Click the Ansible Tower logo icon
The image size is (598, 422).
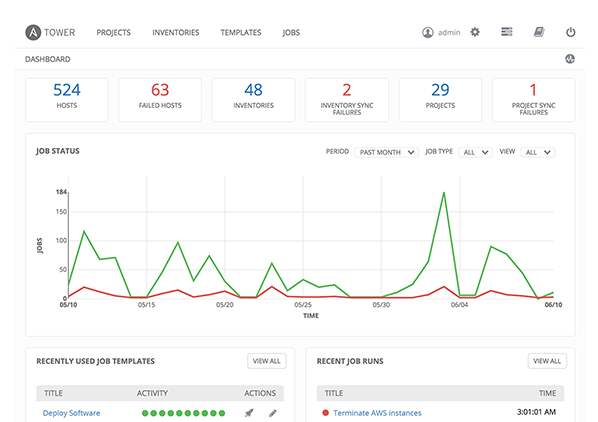pyautogui.click(x=33, y=32)
